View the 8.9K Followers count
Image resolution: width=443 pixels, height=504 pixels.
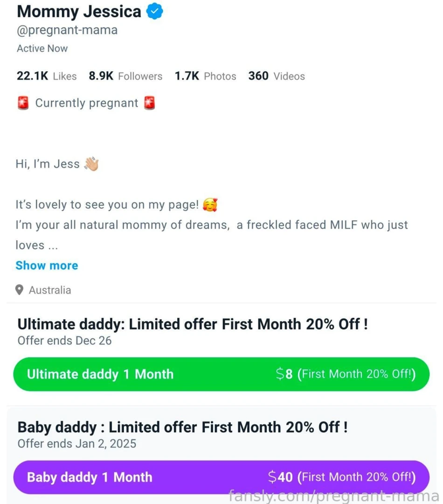pyautogui.click(x=125, y=76)
